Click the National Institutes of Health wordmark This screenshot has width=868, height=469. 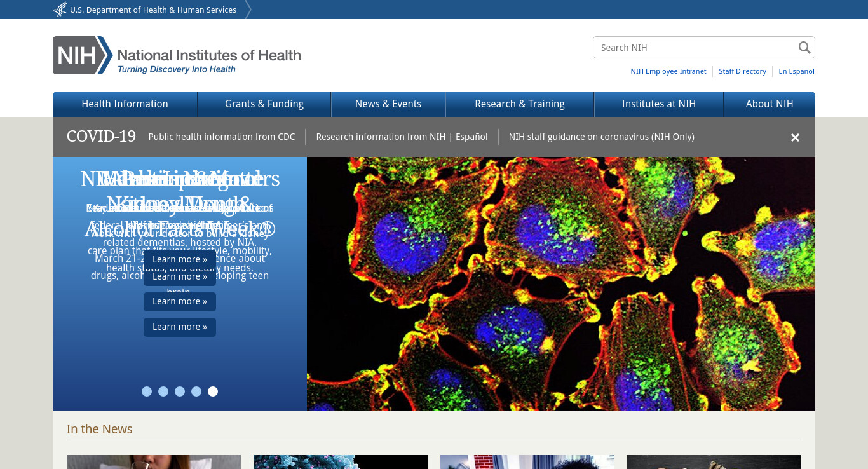(x=209, y=55)
